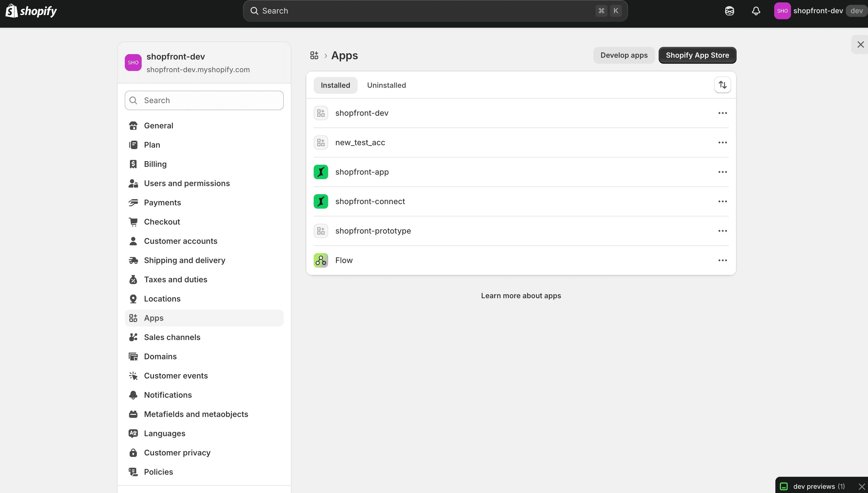
Task: Click the Payments hand icon
Action: click(x=133, y=203)
